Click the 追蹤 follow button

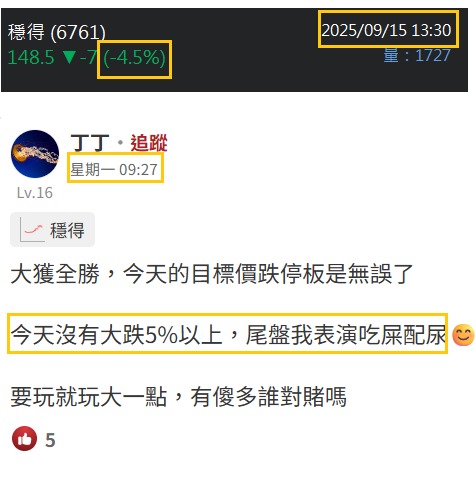(149, 143)
